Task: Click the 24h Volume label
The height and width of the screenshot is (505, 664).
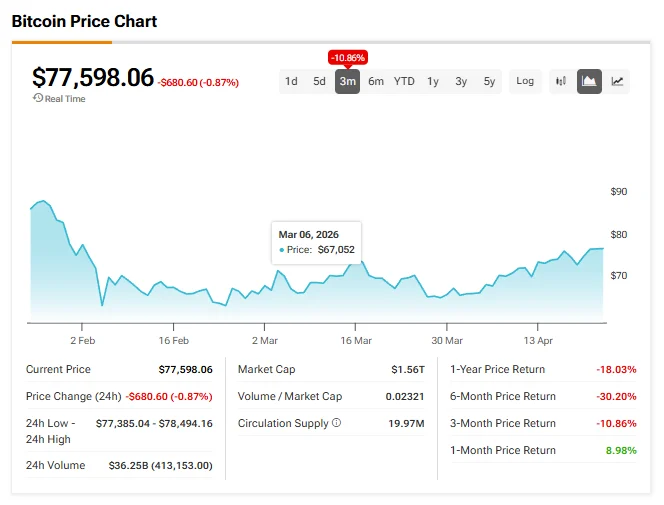Action: (55, 465)
